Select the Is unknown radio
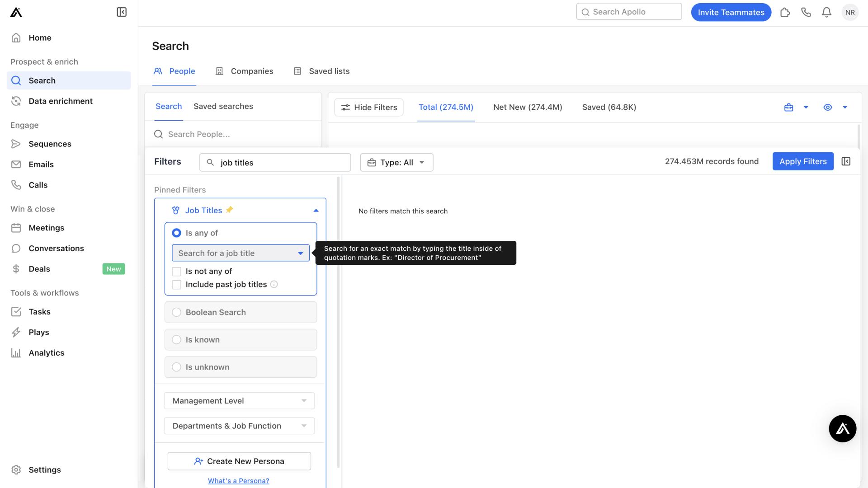Viewport: 868px width, 488px height. click(x=177, y=367)
